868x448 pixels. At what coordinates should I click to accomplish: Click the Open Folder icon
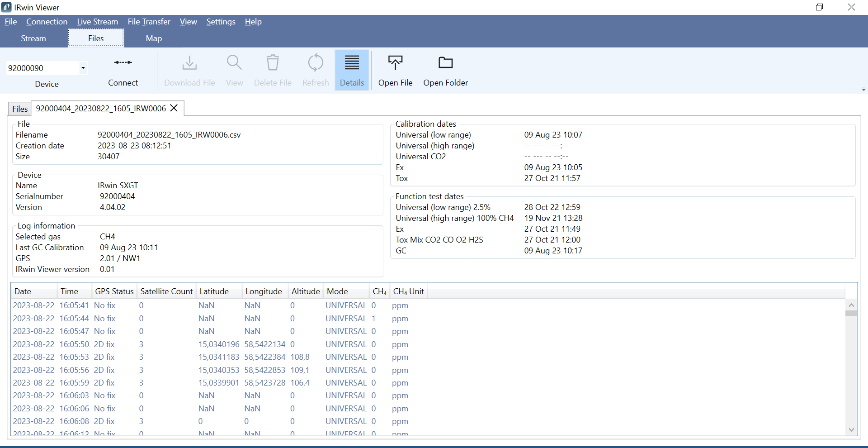[445, 63]
